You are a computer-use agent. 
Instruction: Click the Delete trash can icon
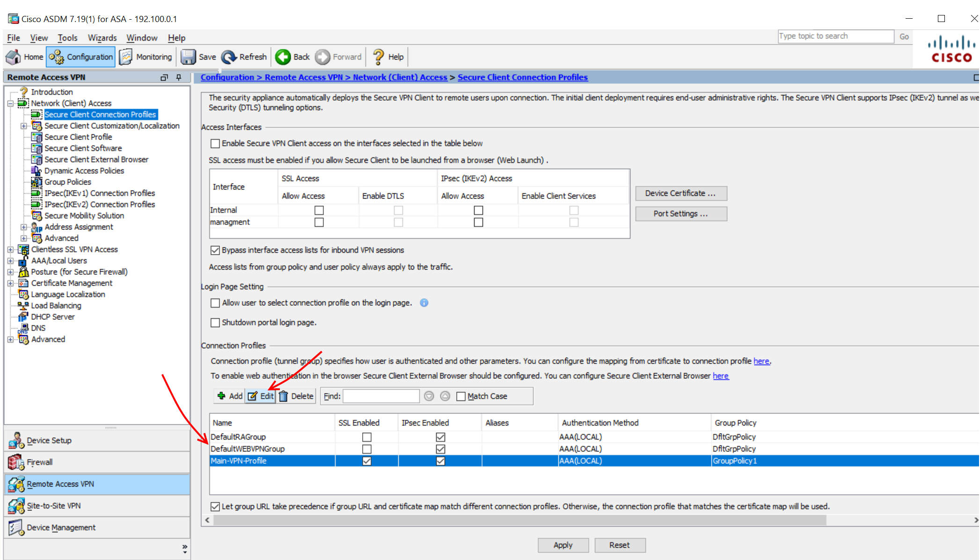click(284, 396)
